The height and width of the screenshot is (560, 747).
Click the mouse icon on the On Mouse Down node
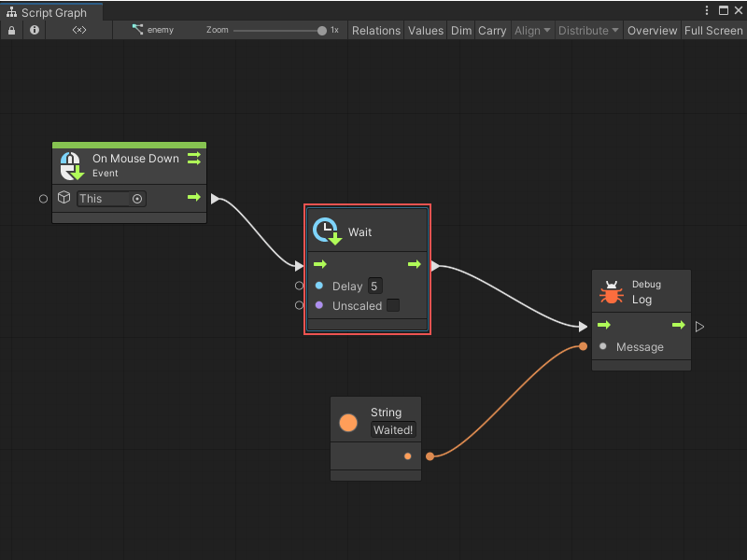coord(70,164)
